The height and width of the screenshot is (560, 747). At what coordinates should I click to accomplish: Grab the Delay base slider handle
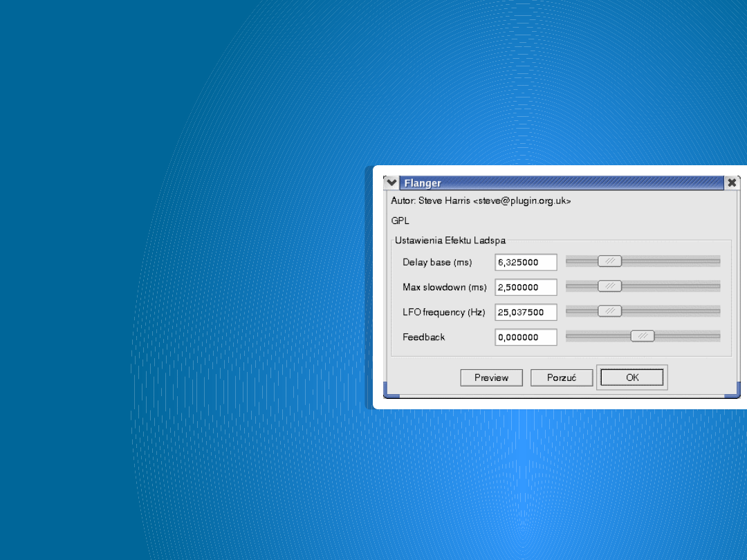coord(610,261)
